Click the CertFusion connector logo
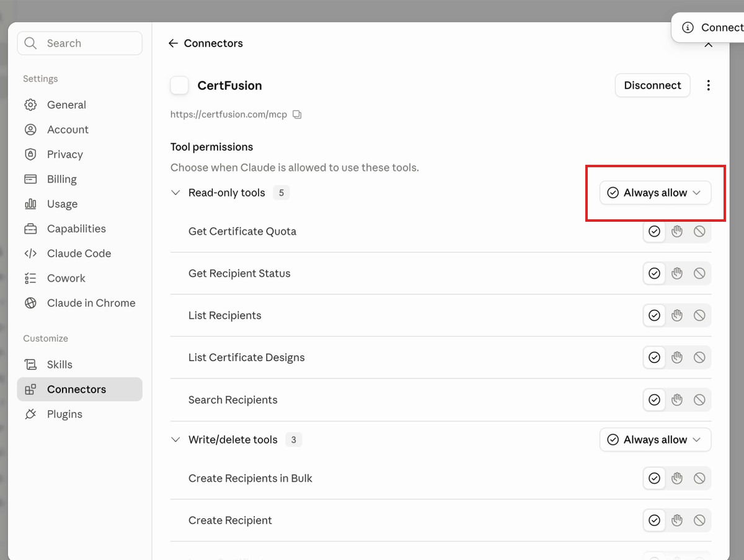The height and width of the screenshot is (560, 744). click(179, 85)
